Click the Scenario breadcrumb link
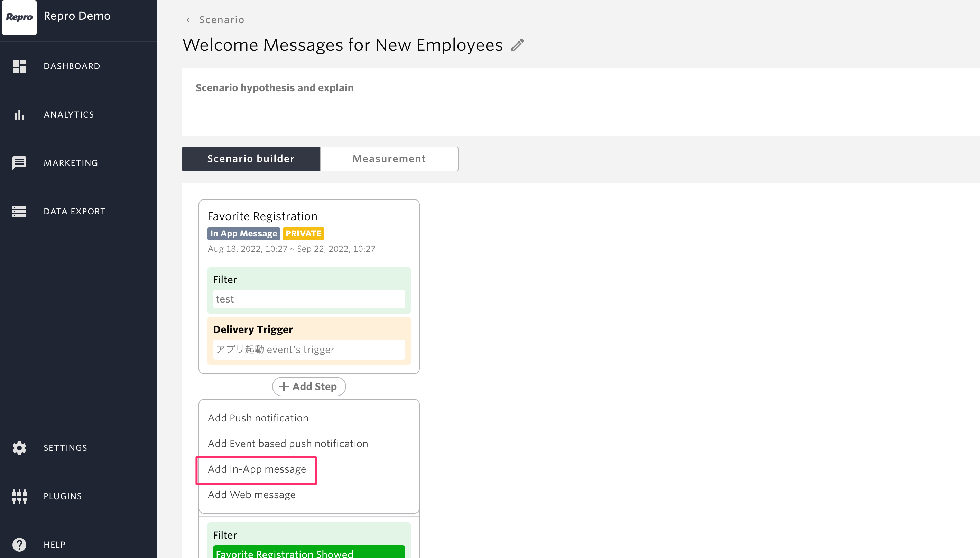 tap(222, 20)
